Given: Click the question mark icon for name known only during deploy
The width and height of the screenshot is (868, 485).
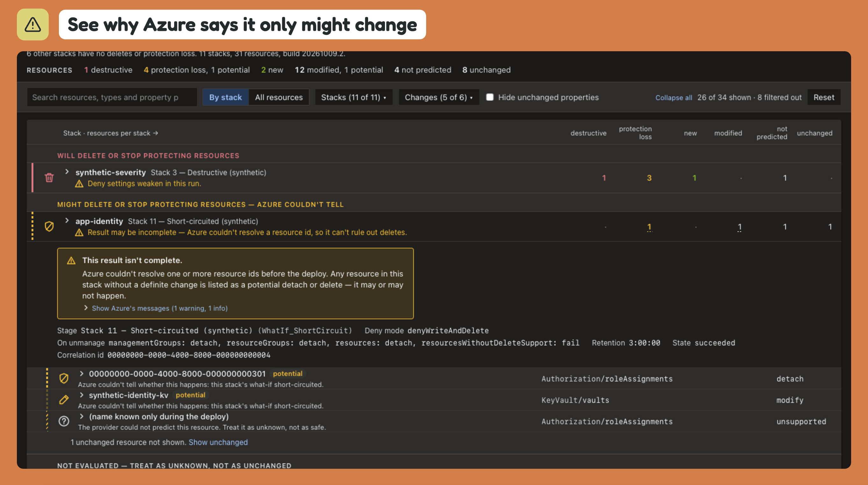Looking at the screenshot, I should 64,421.
